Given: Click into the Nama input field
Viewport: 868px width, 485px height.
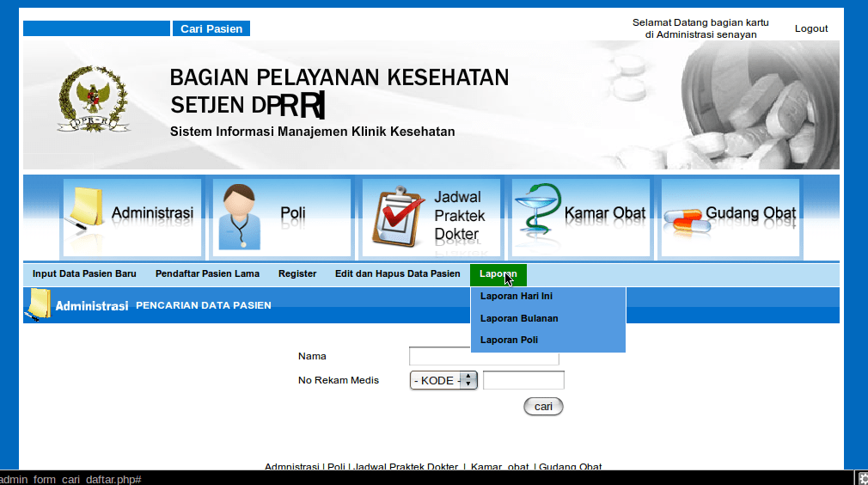Looking at the screenshot, I should 484,356.
